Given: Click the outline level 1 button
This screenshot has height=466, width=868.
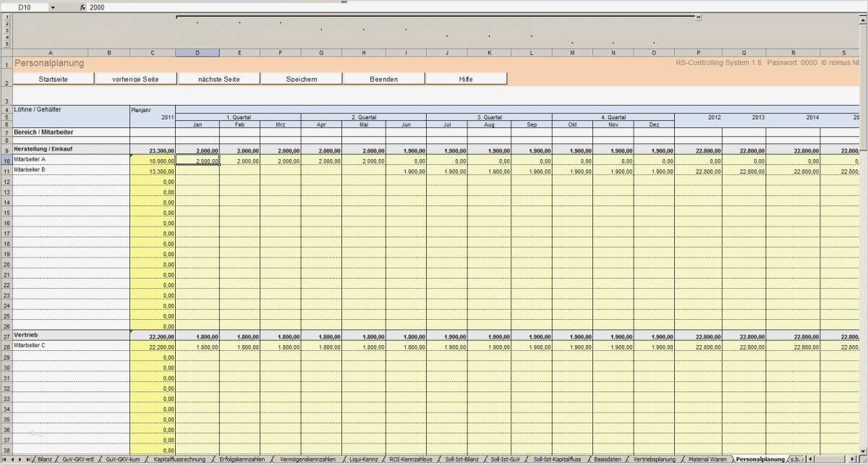Looking at the screenshot, I should click(x=6, y=17).
